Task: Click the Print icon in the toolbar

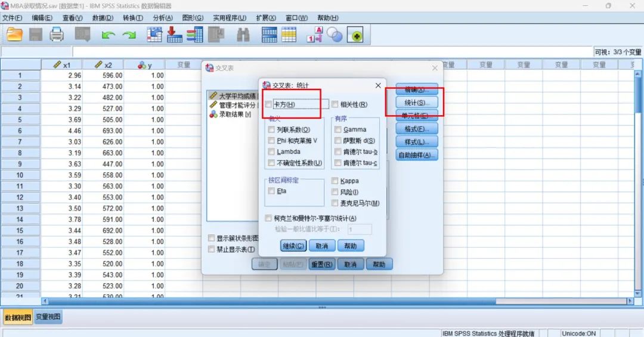Action: click(57, 35)
